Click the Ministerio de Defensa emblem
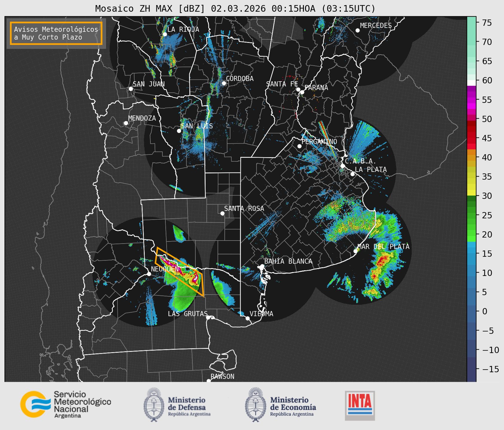This screenshot has height=430, width=504. click(154, 405)
